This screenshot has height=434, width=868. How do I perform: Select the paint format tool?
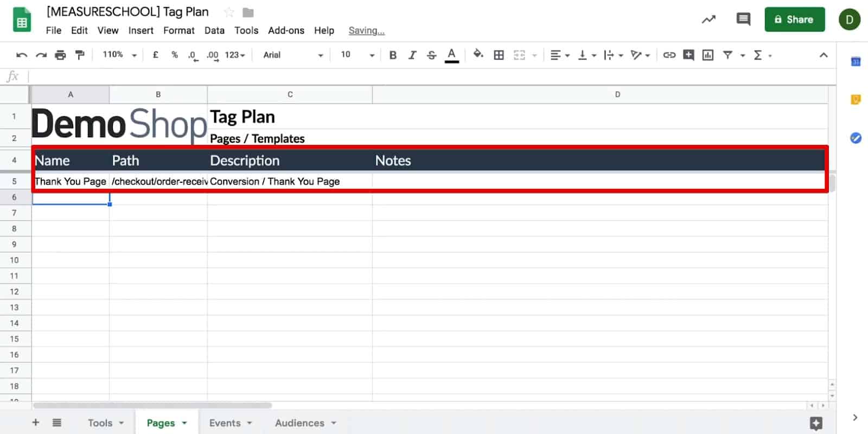(x=80, y=55)
